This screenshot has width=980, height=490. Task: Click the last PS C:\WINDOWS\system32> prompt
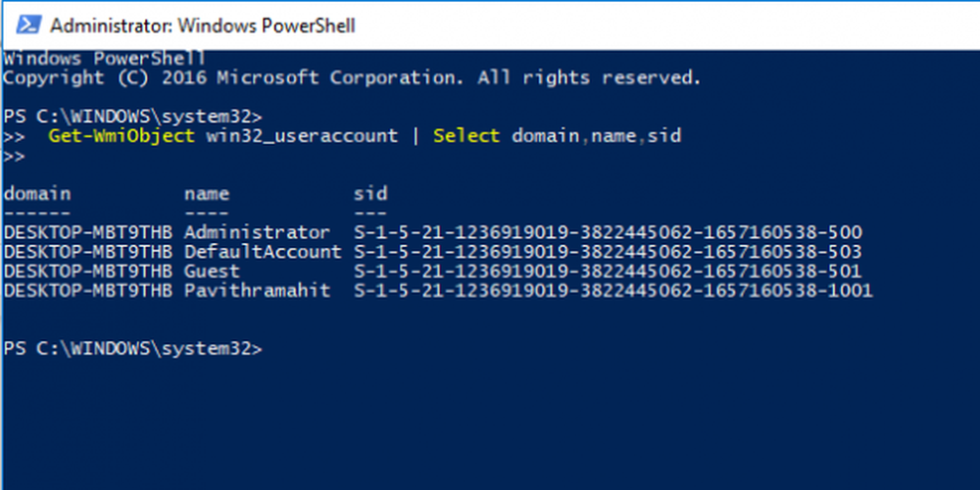[132, 349]
